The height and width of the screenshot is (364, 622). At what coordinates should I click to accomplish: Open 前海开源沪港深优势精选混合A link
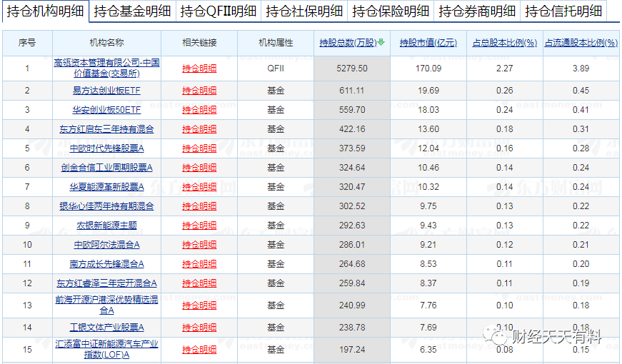click(106, 305)
